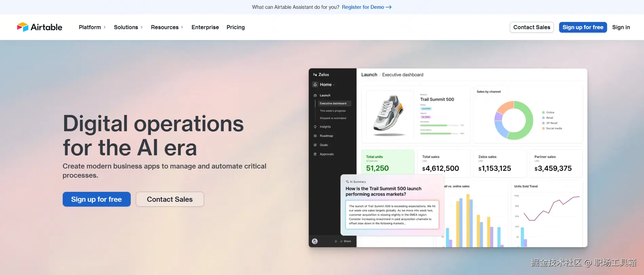Click the Retail legend color dot
The image size is (644, 275).
[543, 118]
